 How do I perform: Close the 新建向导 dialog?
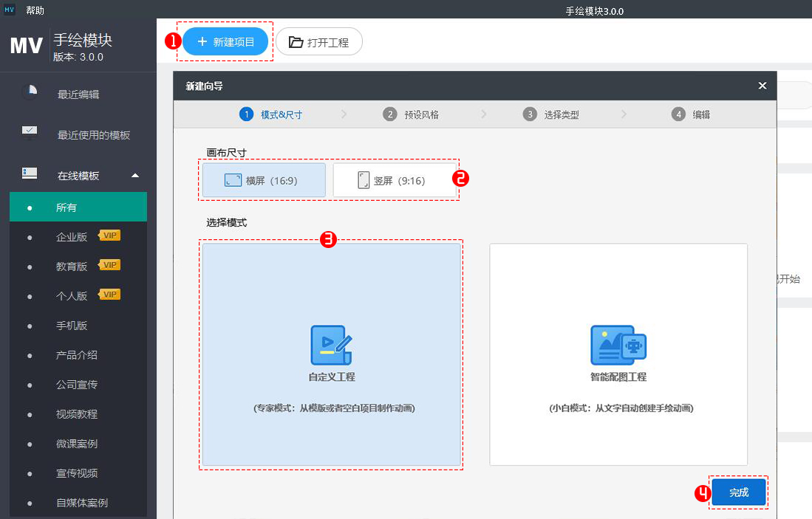coord(762,86)
